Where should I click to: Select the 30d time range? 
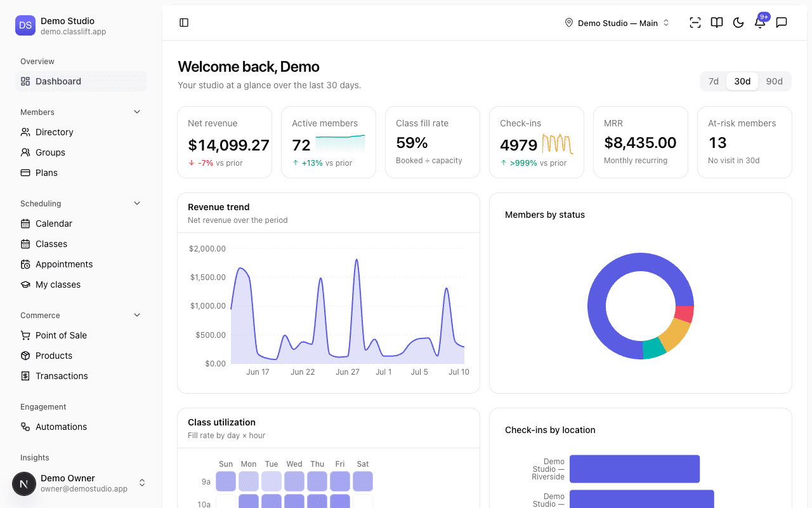(742, 81)
